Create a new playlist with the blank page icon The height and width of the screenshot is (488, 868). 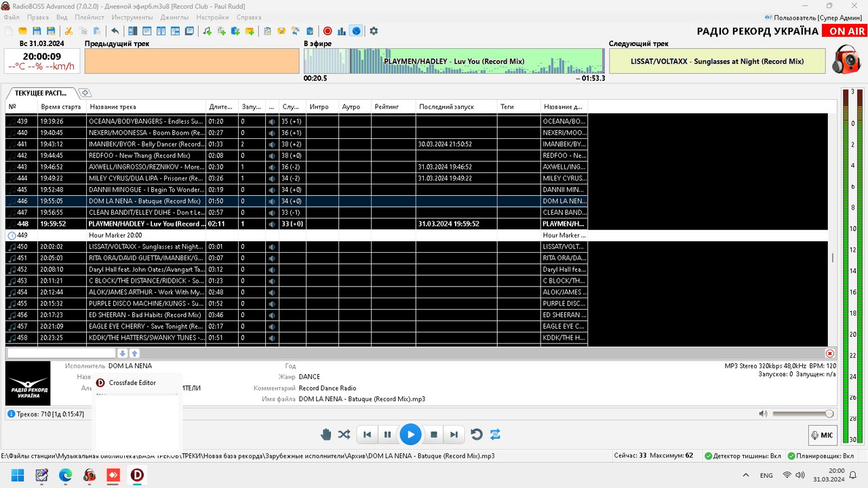(8, 31)
